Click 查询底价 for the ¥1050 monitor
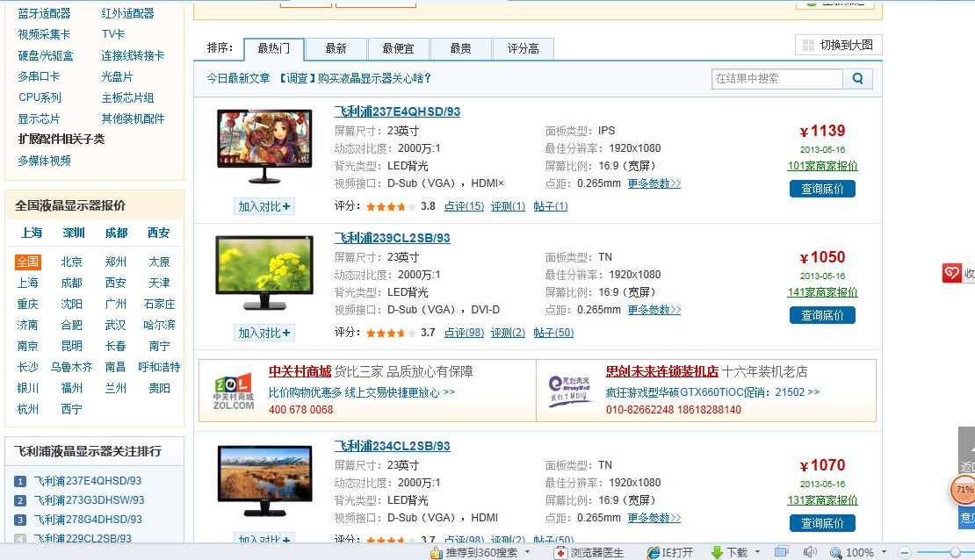This screenshot has width=975, height=560. click(x=822, y=315)
